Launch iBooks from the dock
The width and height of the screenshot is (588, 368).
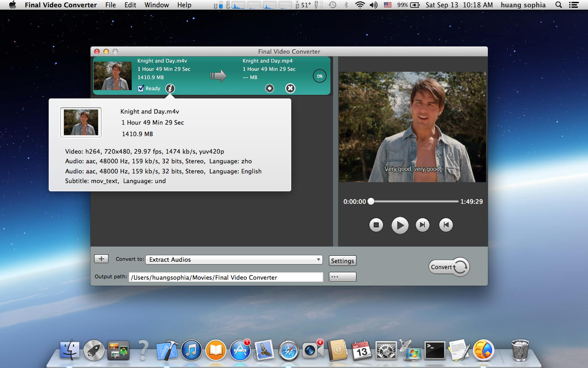tap(216, 351)
